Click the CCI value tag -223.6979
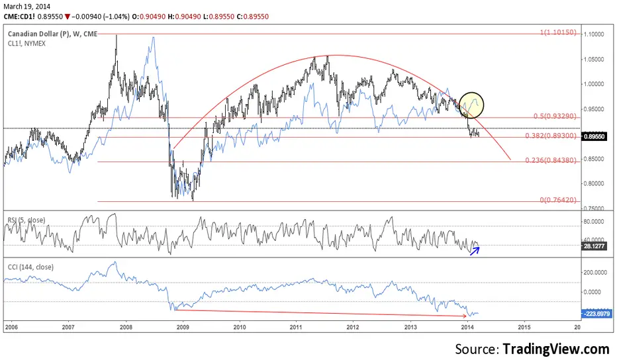 point(596,314)
